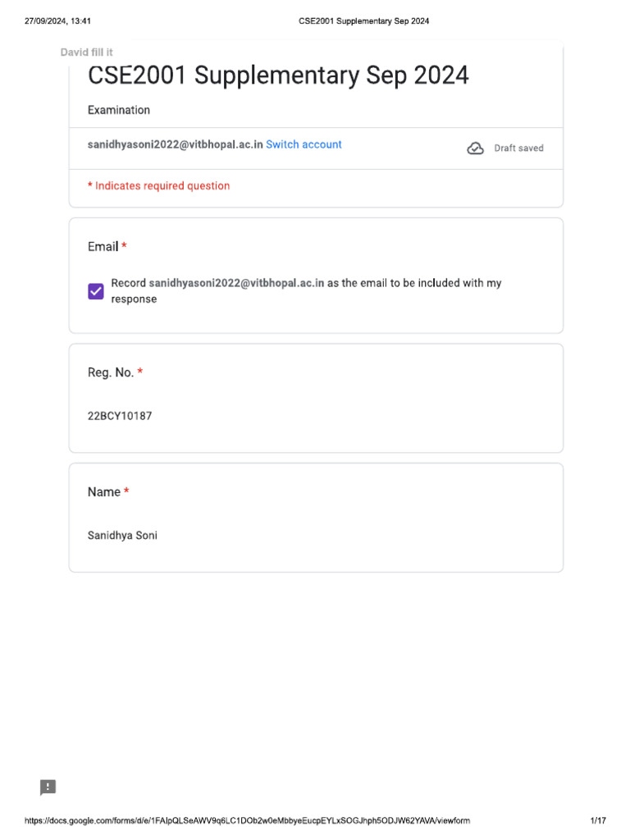Click the 'Reg. No.' question label
This screenshot has width=630, height=840.
111,372
